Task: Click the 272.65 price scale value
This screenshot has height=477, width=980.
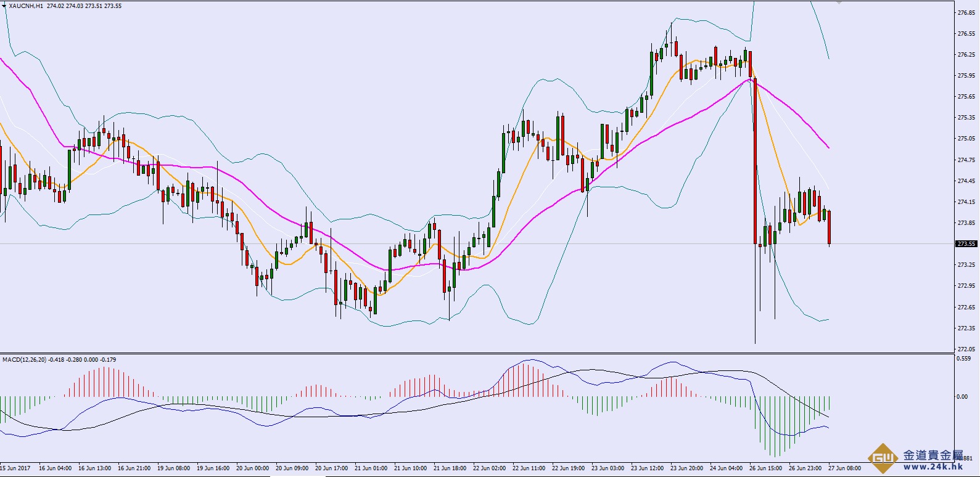Action: click(966, 306)
